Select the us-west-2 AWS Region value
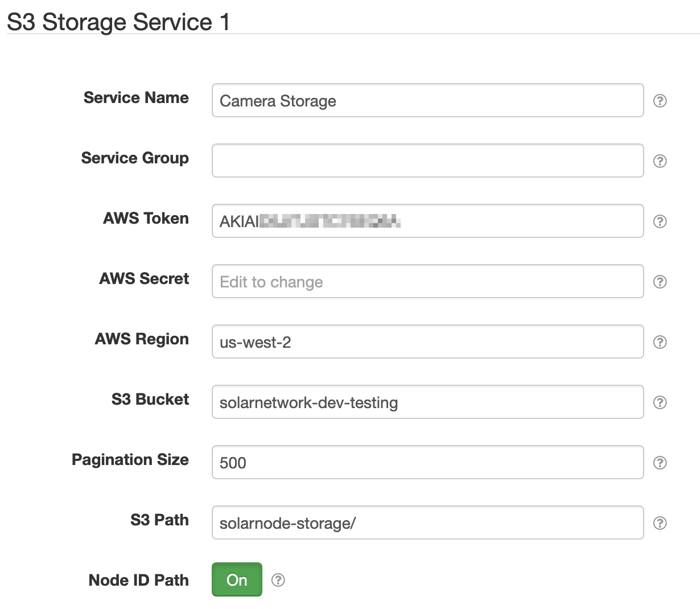The image size is (700, 609). (x=427, y=341)
